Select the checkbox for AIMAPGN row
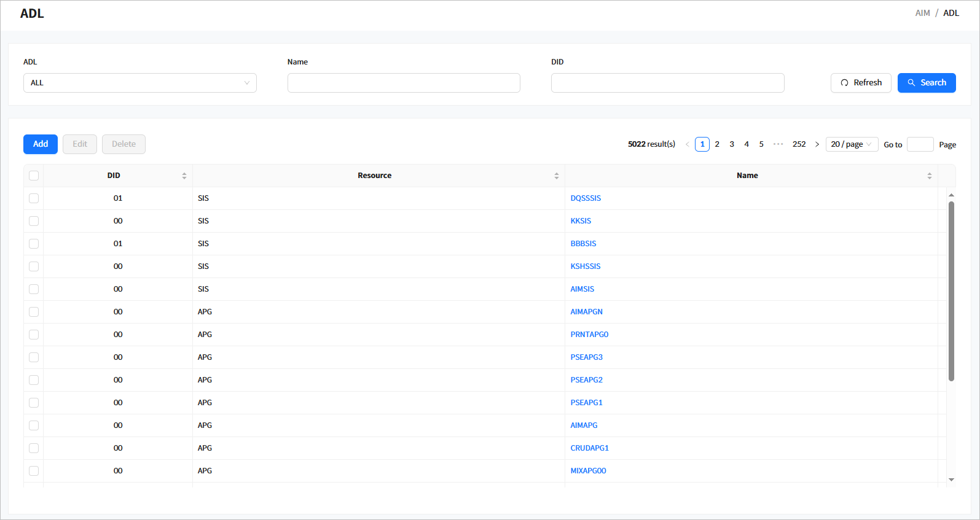This screenshot has height=520, width=980. (34, 312)
